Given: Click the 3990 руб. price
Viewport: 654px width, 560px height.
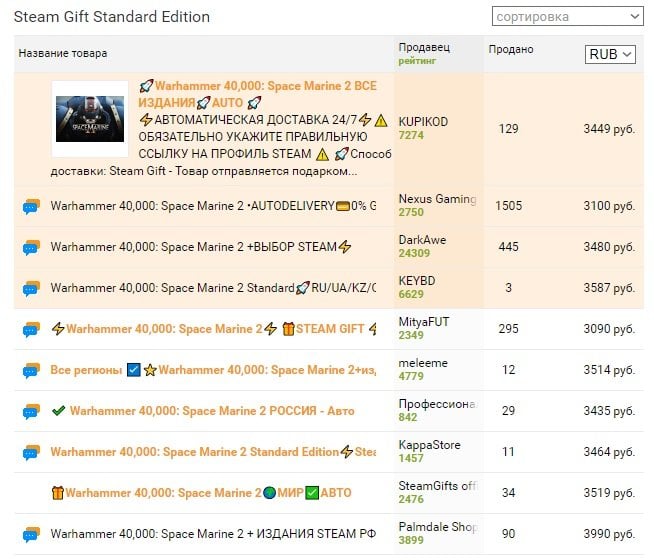Looking at the screenshot, I should click(609, 534).
